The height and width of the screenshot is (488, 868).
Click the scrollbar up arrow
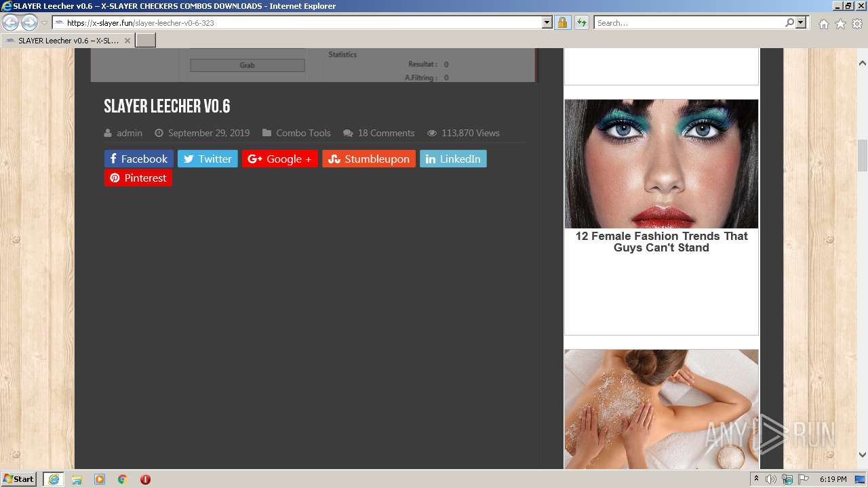pyautogui.click(x=863, y=63)
